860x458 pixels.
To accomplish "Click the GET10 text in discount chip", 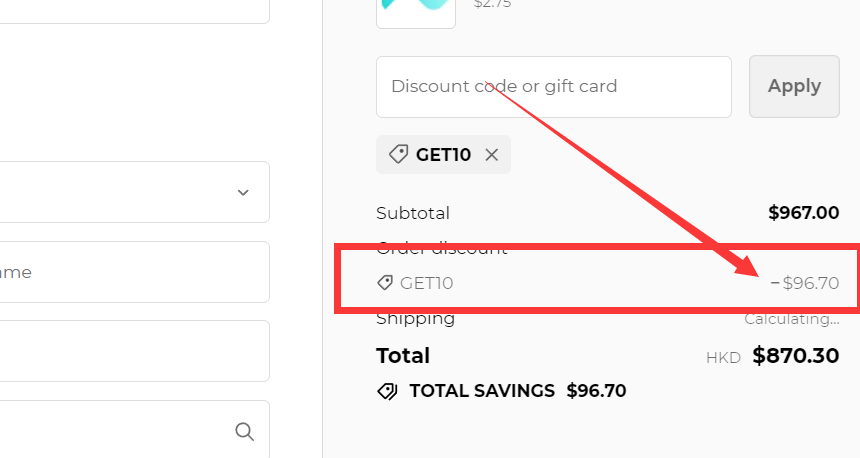I will coord(444,155).
